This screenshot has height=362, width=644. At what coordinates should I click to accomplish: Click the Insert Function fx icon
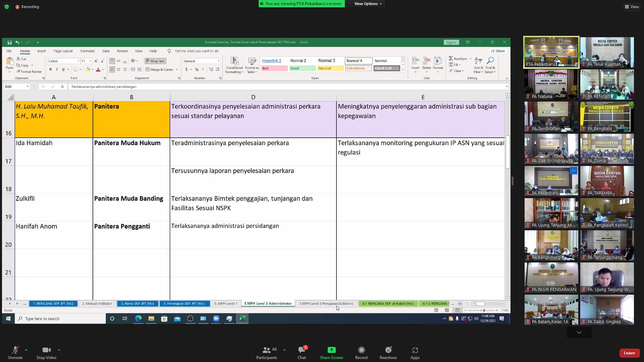62,86
